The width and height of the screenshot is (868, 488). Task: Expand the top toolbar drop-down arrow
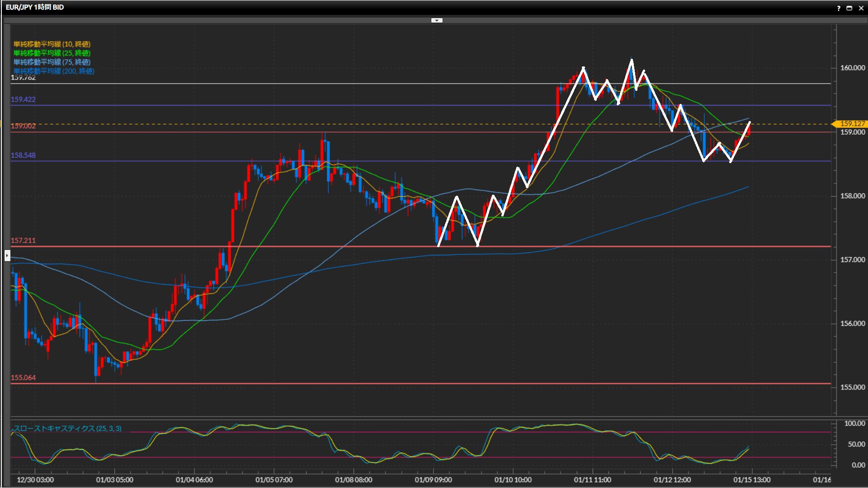tap(437, 20)
